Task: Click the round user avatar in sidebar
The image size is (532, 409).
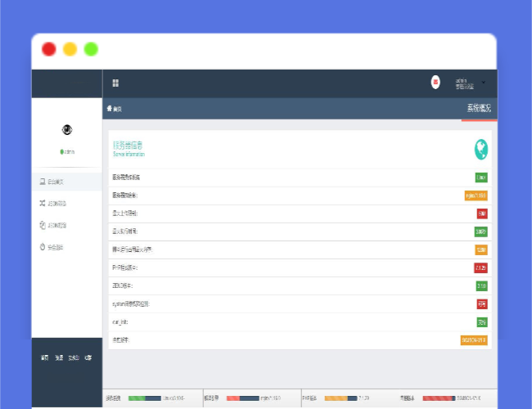Action: coord(67,130)
